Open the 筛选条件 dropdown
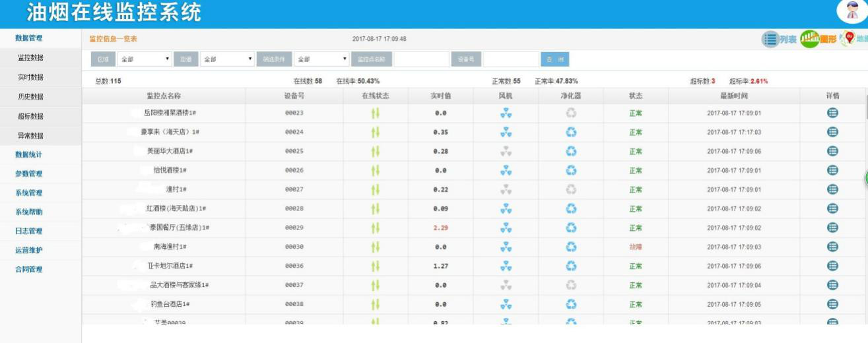This screenshot has width=868, height=343. (321, 59)
